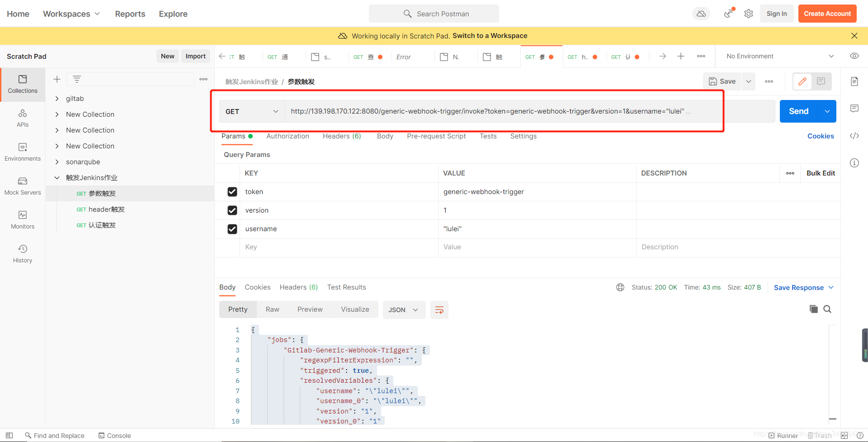Viewport: 868px width, 442px height.
Task: Toggle response line wrap icon
Action: point(439,310)
